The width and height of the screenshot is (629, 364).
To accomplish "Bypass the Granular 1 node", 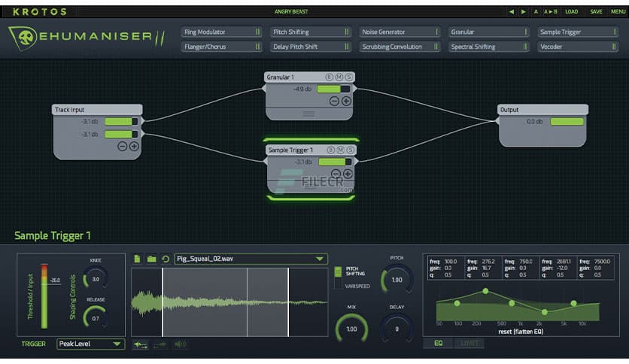I will coord(329,77).
